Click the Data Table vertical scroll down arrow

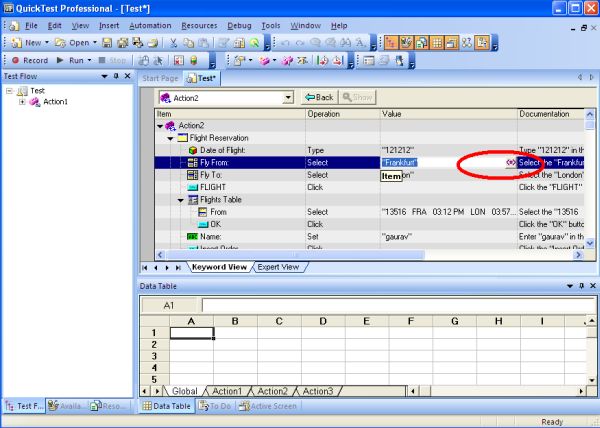click(592, 380)
